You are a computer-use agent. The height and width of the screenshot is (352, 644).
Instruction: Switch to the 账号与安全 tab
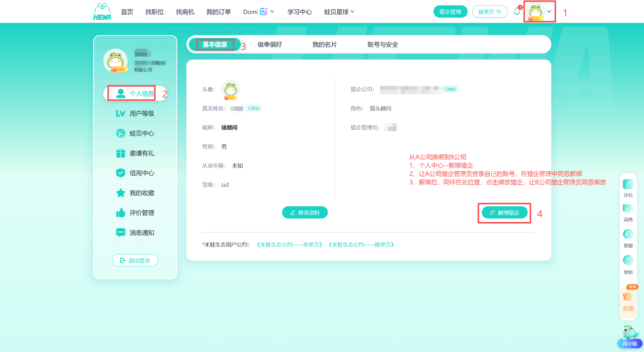click(x=382, y=44)
